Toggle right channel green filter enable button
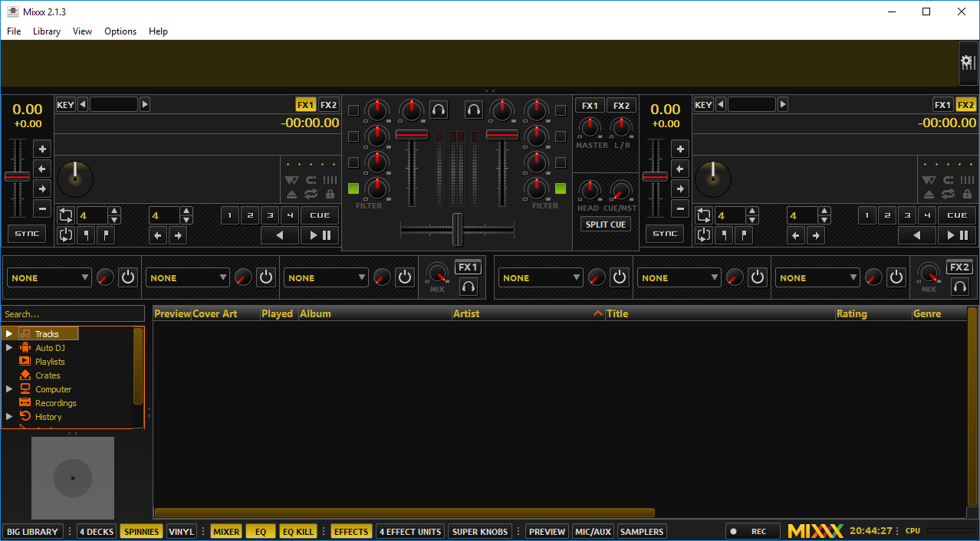The width and height of the screenshot is (980, 541). click(561, 189)
